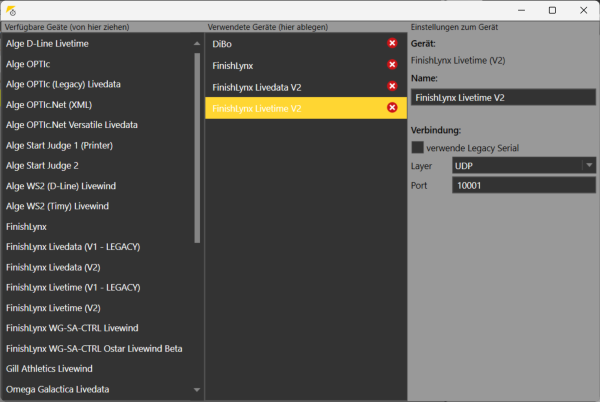Remove FinishLynx Livetime V2 with red X
600x402 pixels.
pyautogui.click(x=392, y=108)
